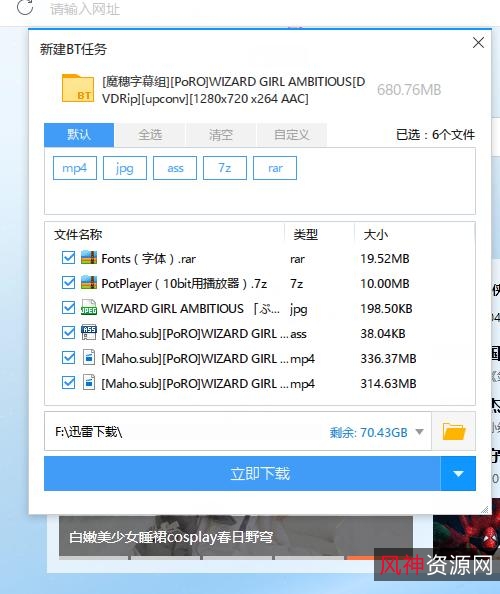Toggle the ass file type filter
Viewport: 500px width, 594px height.
click(175, 168)
